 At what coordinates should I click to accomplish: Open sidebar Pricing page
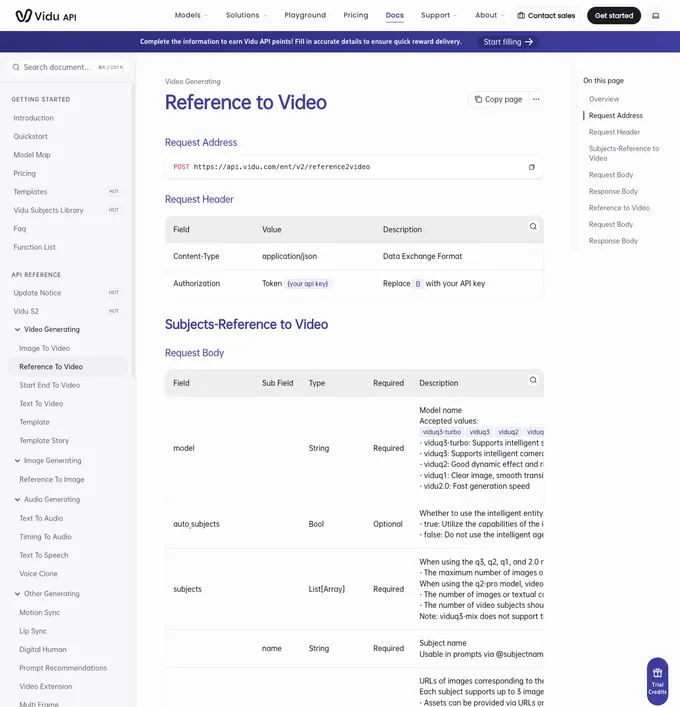click(x=24, y=174)
